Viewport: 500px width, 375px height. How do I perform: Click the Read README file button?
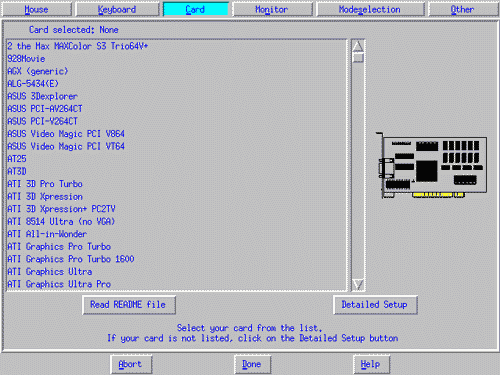tap(129, 305)
